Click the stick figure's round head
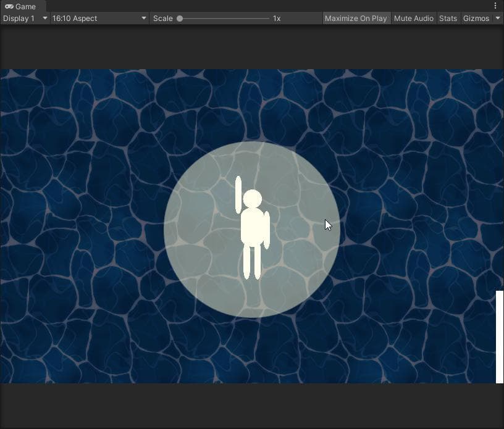This screenshot has height=429, width=504. point(253,199)
